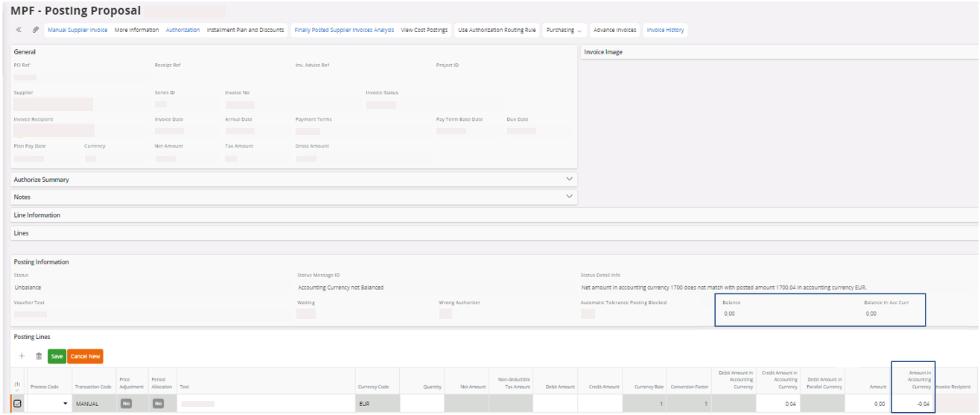Click the Credit Amount in Accounting Currency cell

click(778, 404)
